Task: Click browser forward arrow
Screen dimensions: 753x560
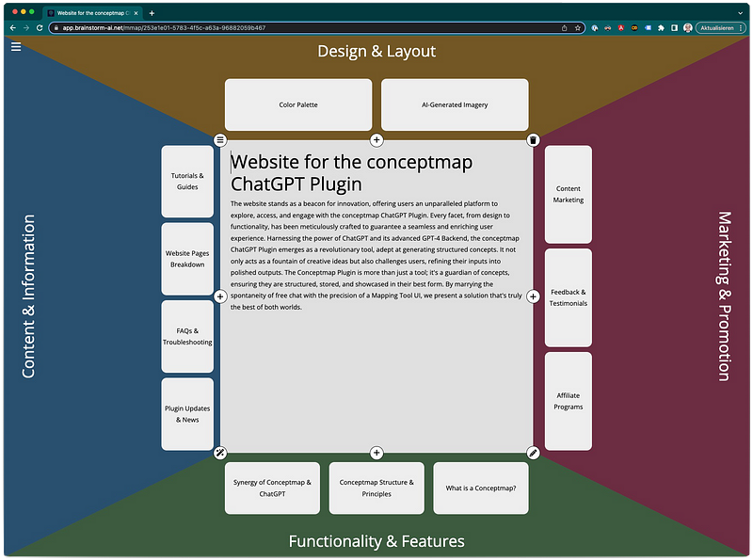Action: [x=26, y=28]
